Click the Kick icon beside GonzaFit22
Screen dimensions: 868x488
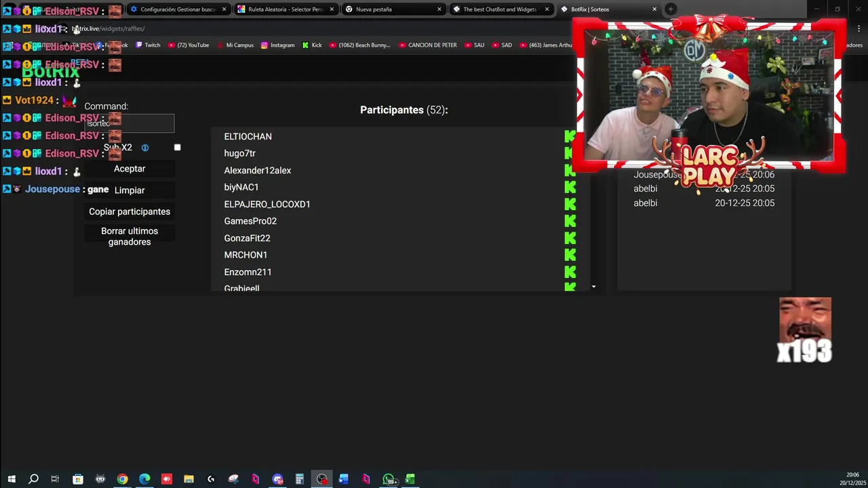tap(570, 238)
